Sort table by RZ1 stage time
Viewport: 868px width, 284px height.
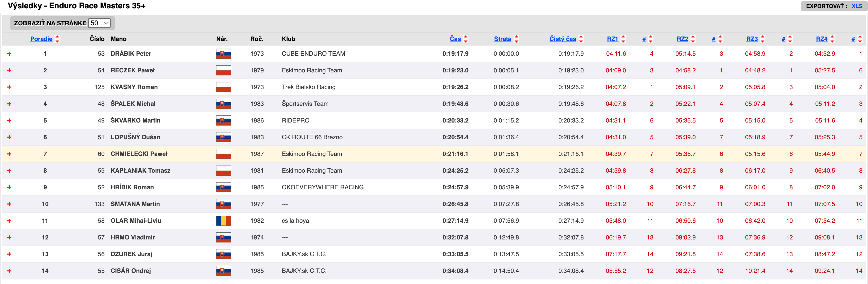click(x=612, y=39)
